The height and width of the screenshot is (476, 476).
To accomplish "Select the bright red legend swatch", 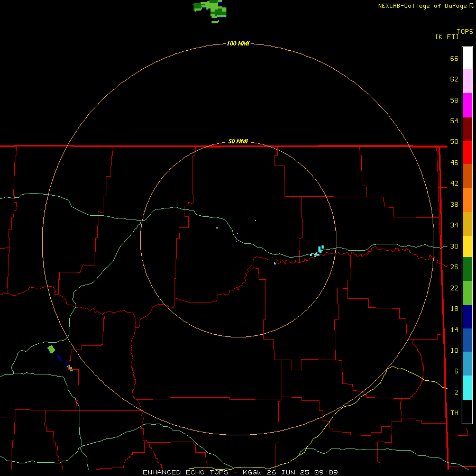I will click(467, 152).
